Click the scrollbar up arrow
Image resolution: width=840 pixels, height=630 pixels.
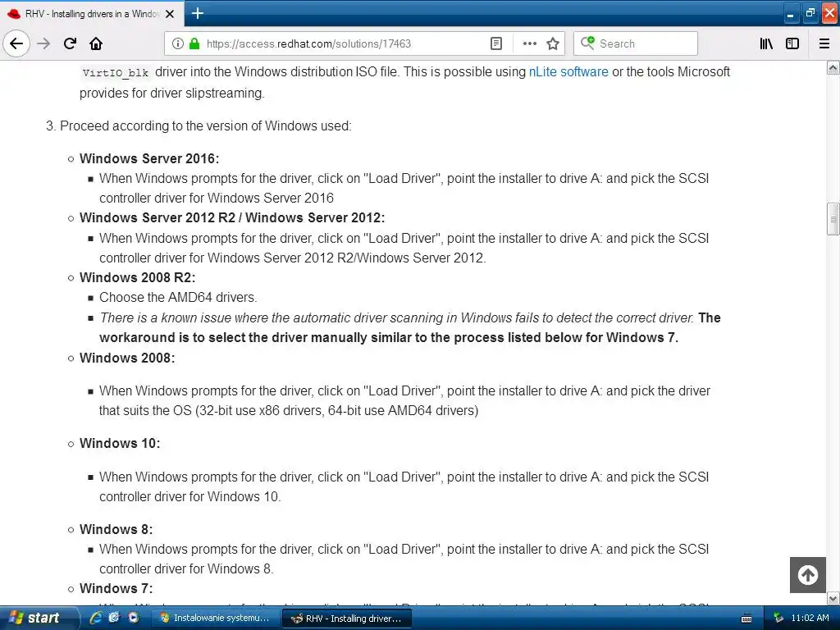[833, 67]
